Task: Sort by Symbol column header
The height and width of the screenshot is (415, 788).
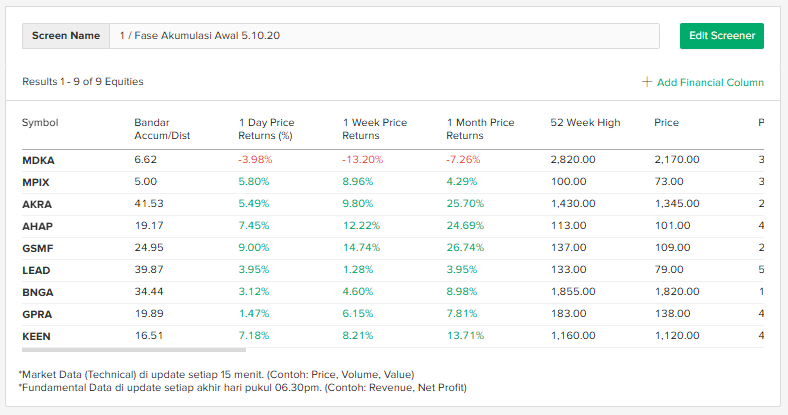Action: pyautogui.click(x=40, y=123)
